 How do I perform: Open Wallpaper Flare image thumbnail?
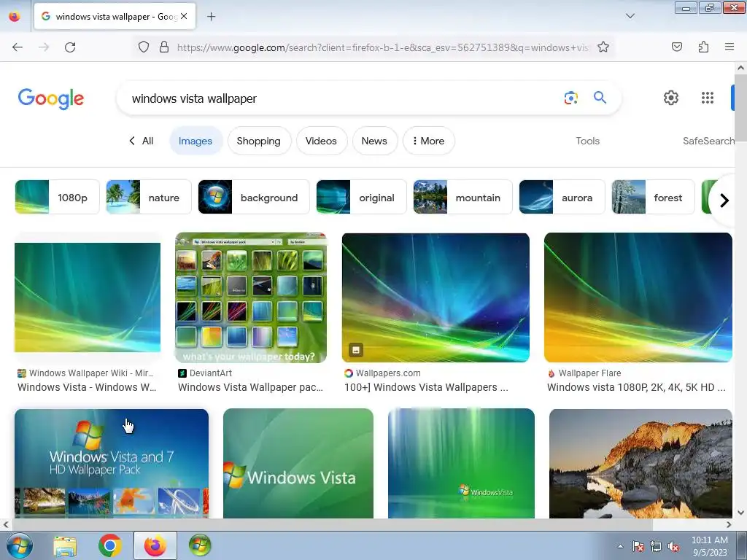pos(638,297)
